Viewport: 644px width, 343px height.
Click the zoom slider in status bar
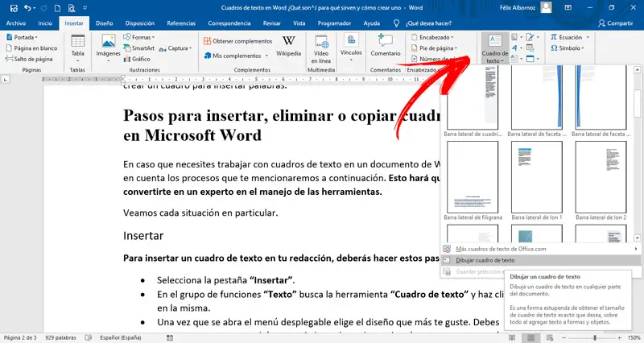(591, 337)
